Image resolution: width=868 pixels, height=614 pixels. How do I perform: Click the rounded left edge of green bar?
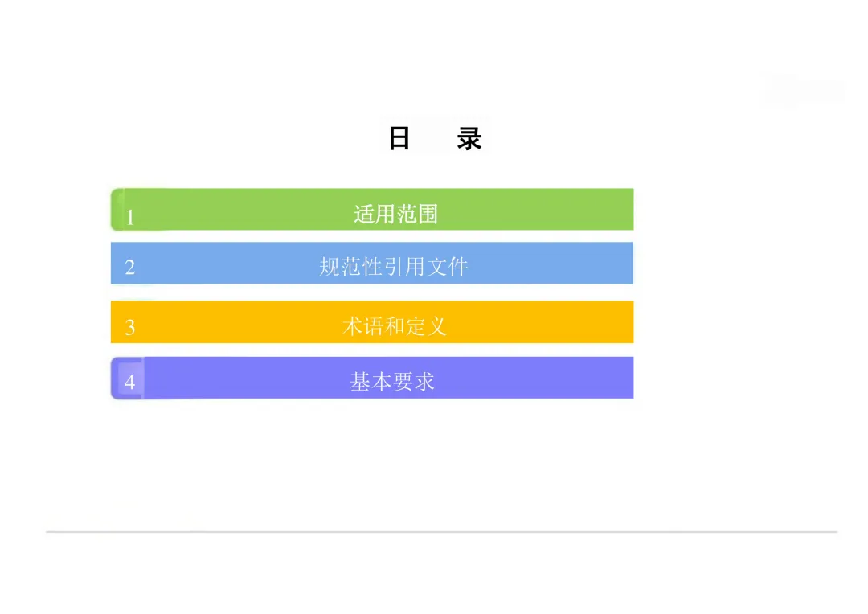point(117,209)
